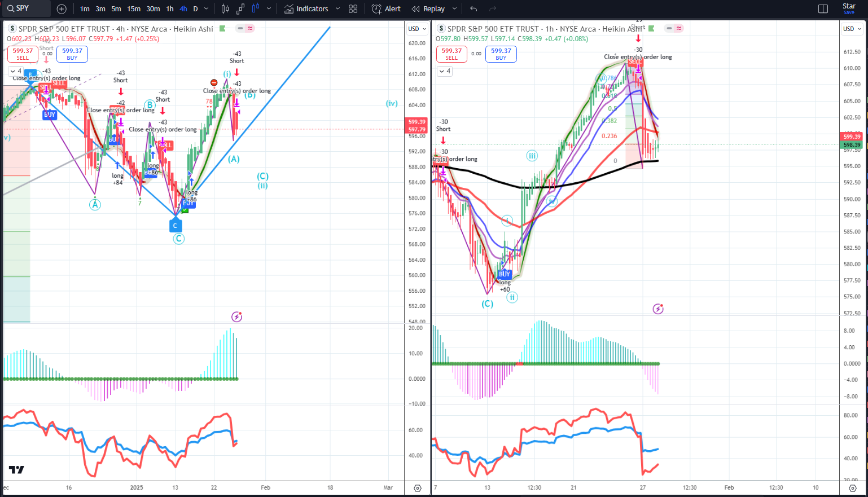The width and height of the screenshot is (868, 497).
Task: Click the S symbol logo on the 1h chart
Action: click(441, 29)
